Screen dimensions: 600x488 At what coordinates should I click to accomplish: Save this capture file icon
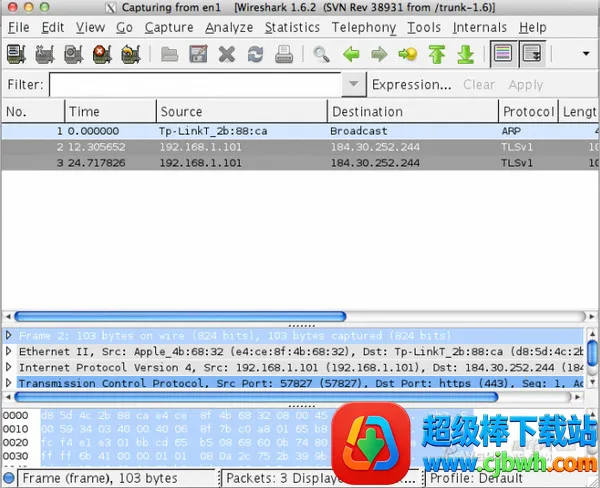coord(198,54)
